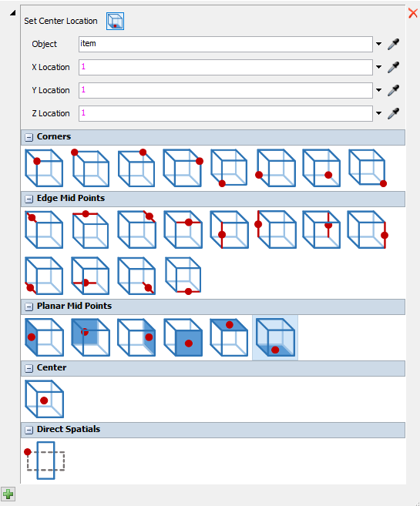Image resolution: width=420 pixels, height=506 pixels.
Task: Collapse the Edge Mid Points section
Action: pyautogui.click(x=29, y=199)
